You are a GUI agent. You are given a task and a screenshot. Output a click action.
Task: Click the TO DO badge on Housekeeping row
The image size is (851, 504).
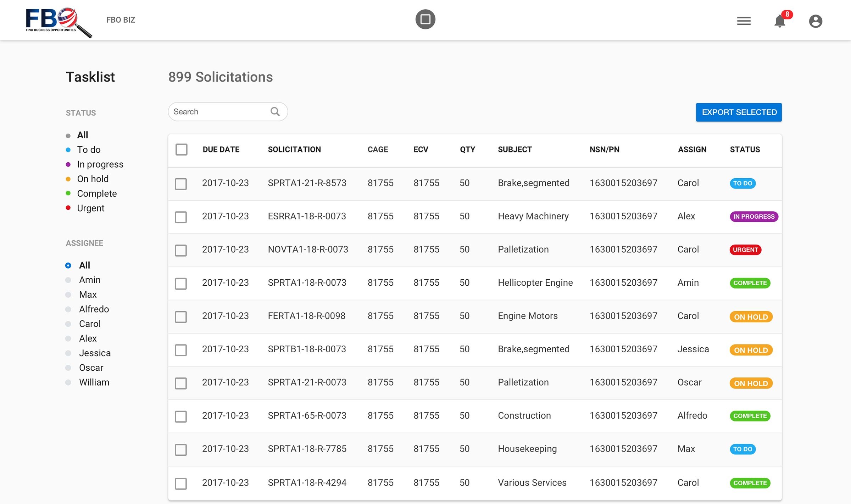pos(742,449)
